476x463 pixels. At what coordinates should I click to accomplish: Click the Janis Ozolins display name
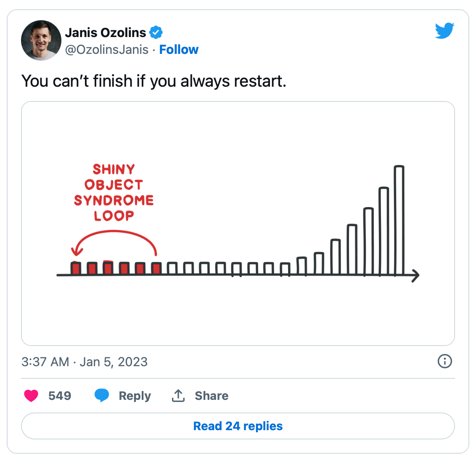pyautogui.click(x=106, y=32)
